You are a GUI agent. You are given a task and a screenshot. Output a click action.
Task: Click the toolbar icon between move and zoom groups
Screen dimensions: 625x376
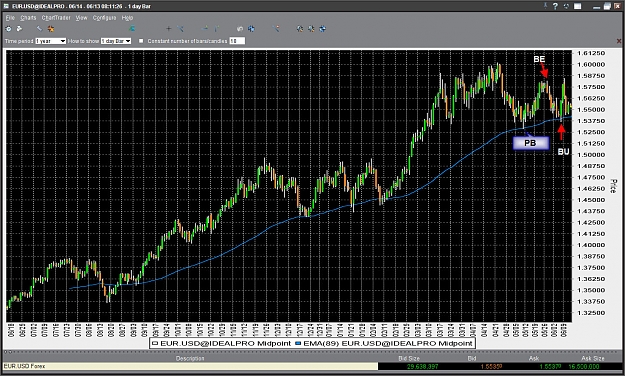pos(275,29)
